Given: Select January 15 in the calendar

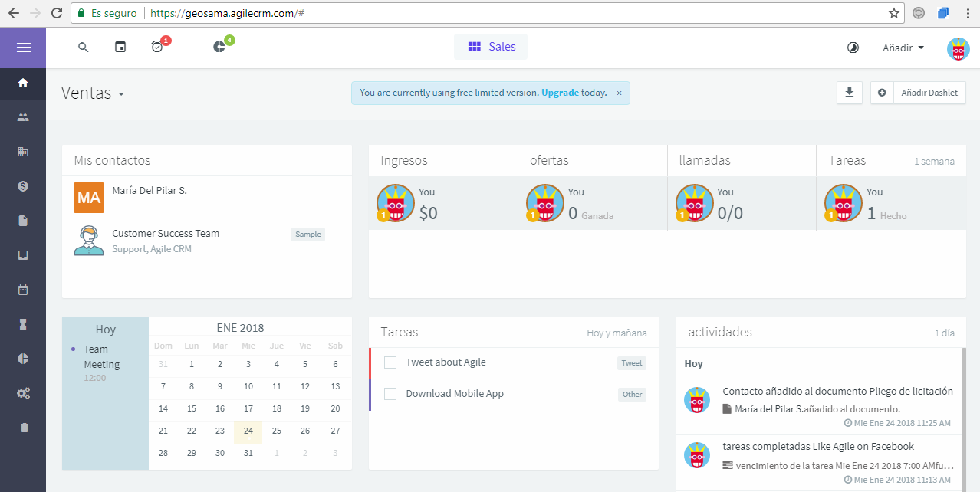Looking at the screenshot, I should point(192,409).
